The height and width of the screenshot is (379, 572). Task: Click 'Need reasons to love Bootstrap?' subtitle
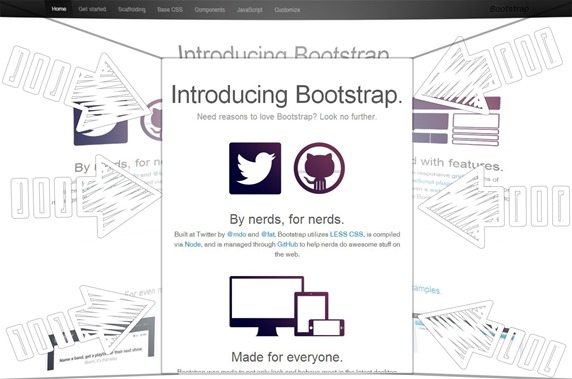tap(287, 117)
